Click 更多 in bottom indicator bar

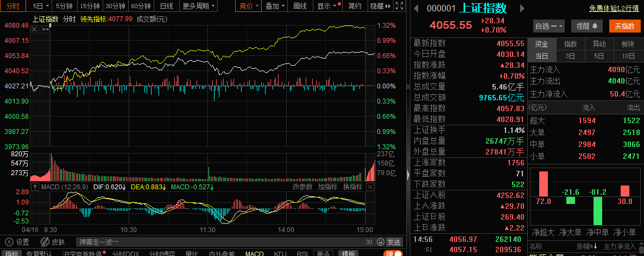click(323, 253)
